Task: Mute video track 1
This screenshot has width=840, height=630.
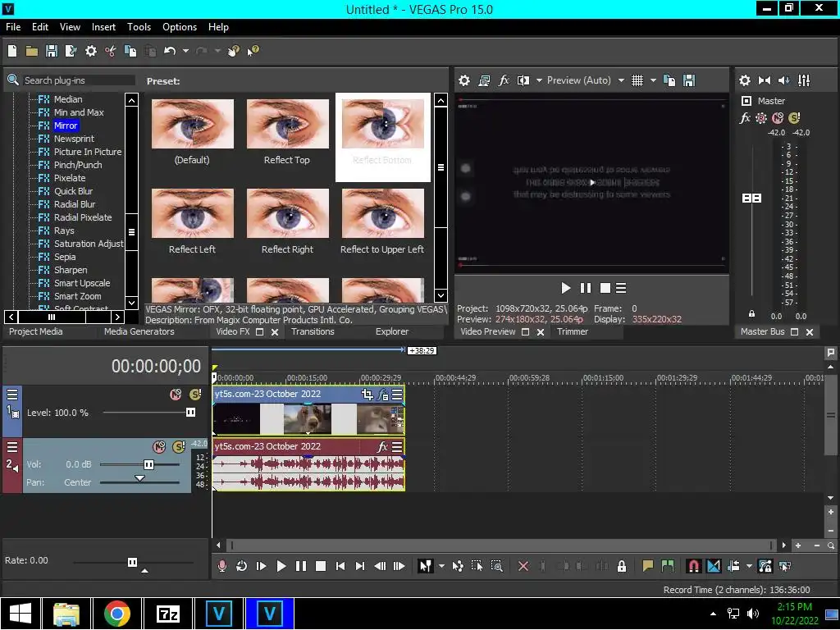Action: pos(176,395)
